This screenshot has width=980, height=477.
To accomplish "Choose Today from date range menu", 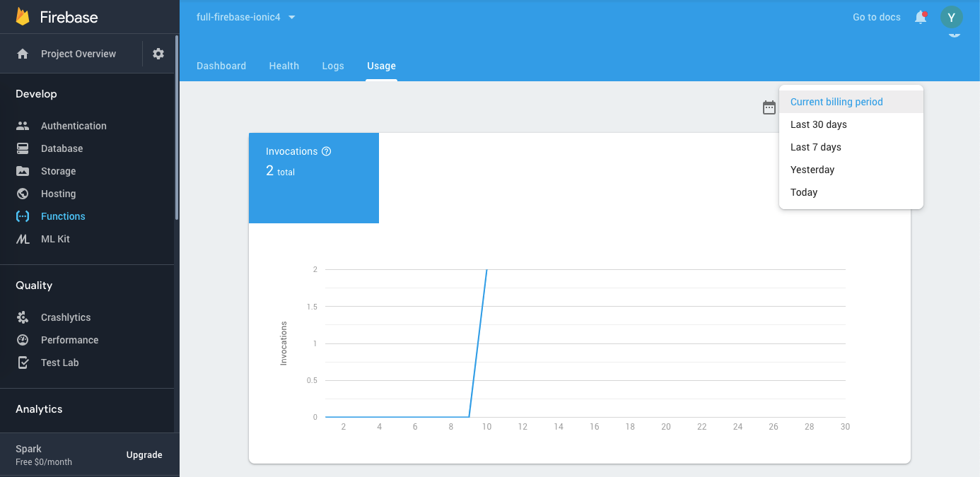I will tap(851, 192).
